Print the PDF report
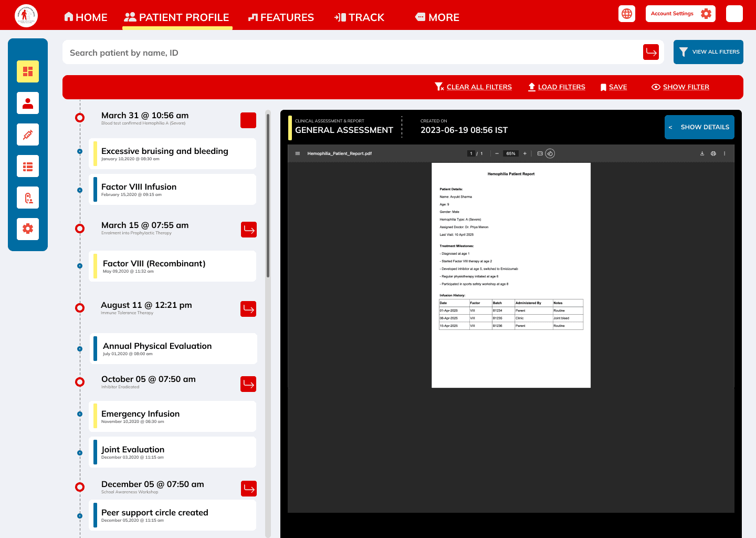This screenshot has height=538, width=756. tap(713, 153)
